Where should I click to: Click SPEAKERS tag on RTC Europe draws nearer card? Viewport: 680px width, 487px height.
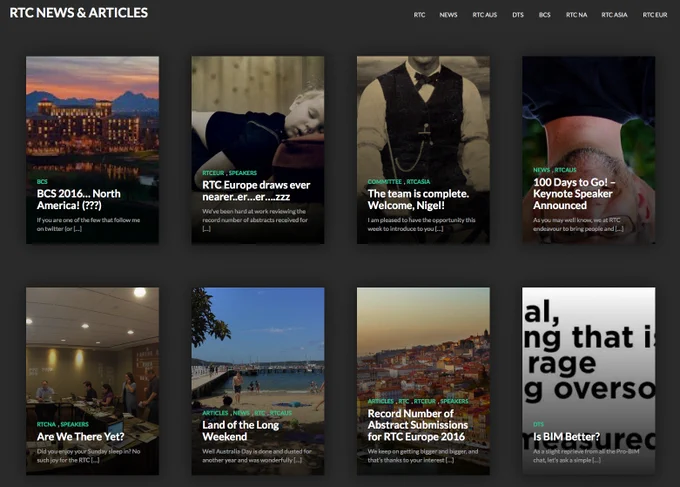(243, 173)
